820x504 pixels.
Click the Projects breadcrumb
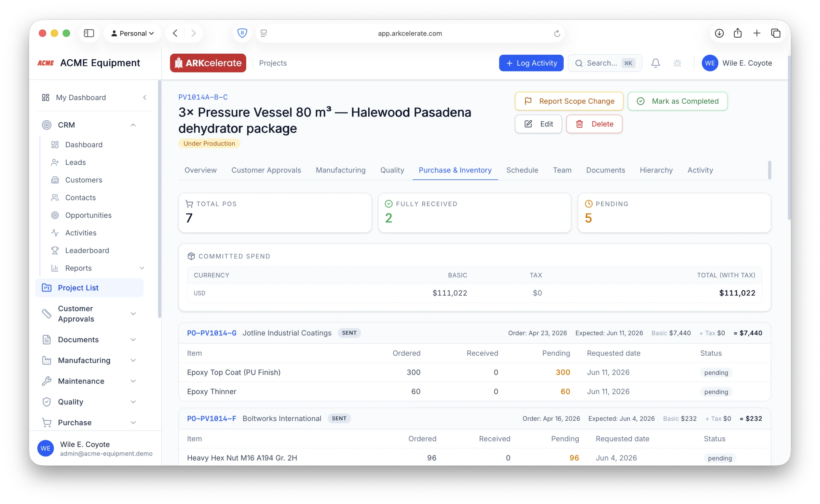273,63
